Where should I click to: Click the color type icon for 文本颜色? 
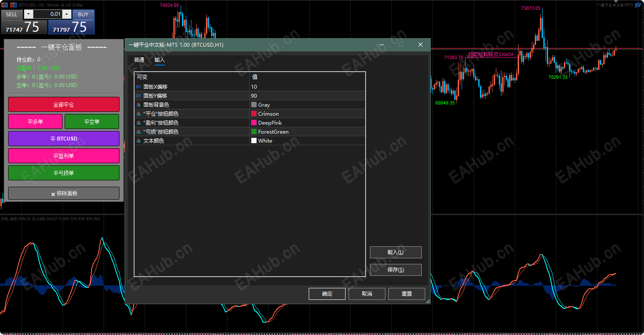pyautogui.click(x=138, y=141)
